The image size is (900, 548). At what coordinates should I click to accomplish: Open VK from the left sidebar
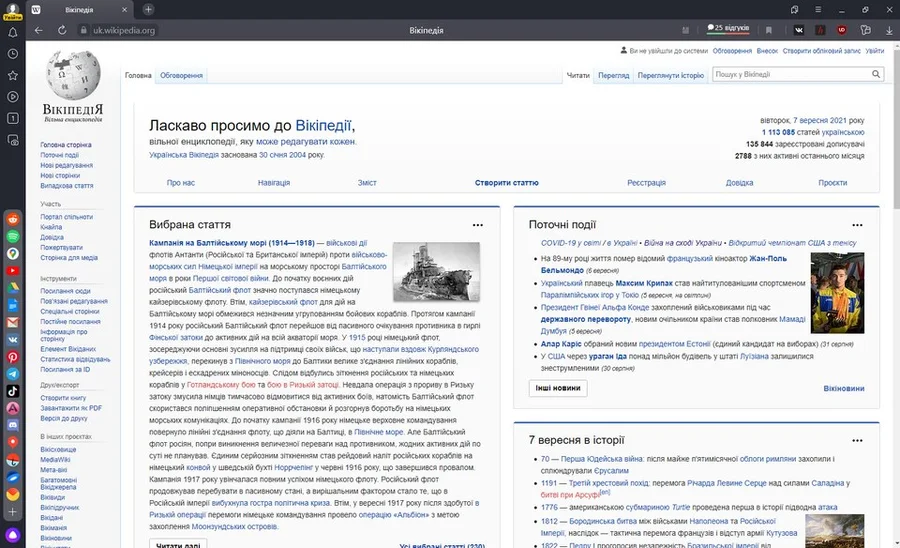[x=13, y=340]
